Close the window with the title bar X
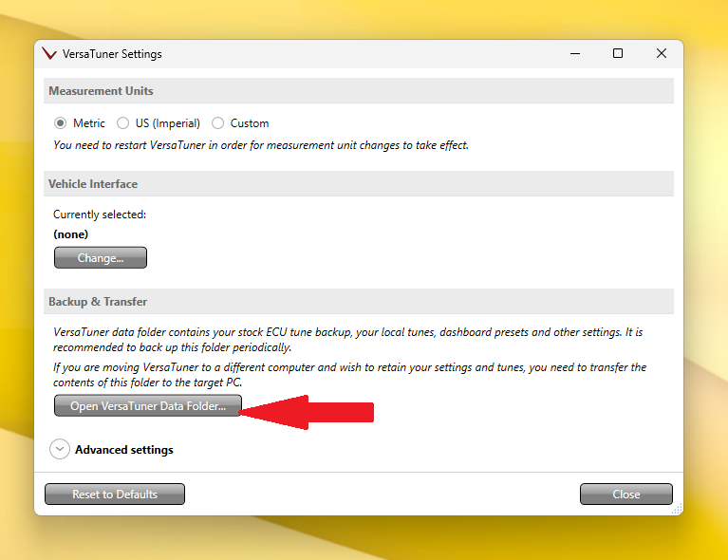728x560 pixels. tap(662, 54)
